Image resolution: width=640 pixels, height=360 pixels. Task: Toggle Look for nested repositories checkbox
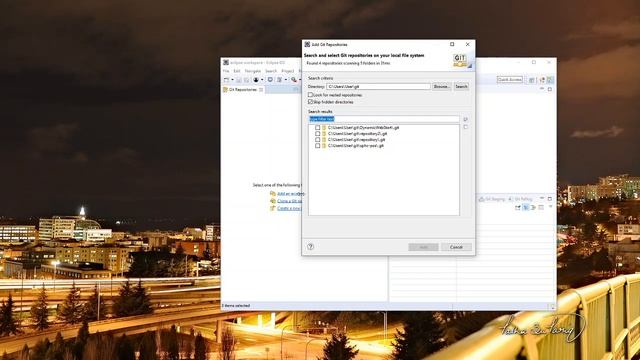coord(310,95)
